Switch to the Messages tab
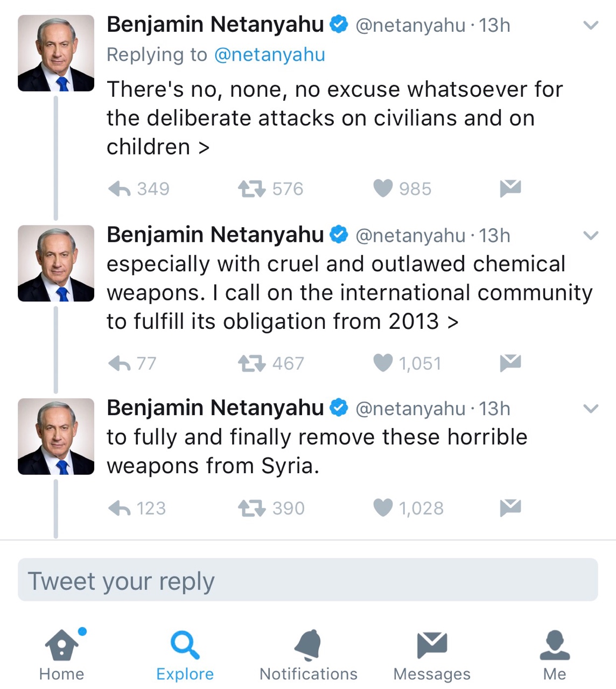The image size is (616, 689). (x=432, y=655)
